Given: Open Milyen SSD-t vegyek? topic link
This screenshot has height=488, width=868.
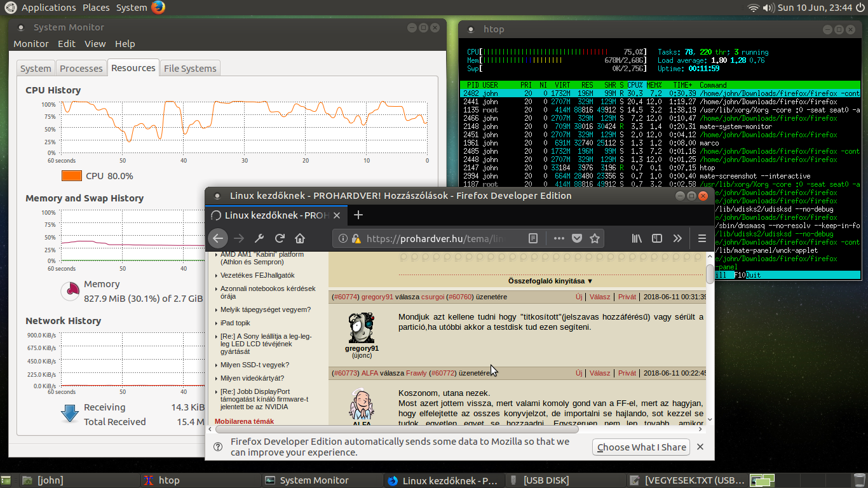Looking at the screenshot, I should (255, 365).
